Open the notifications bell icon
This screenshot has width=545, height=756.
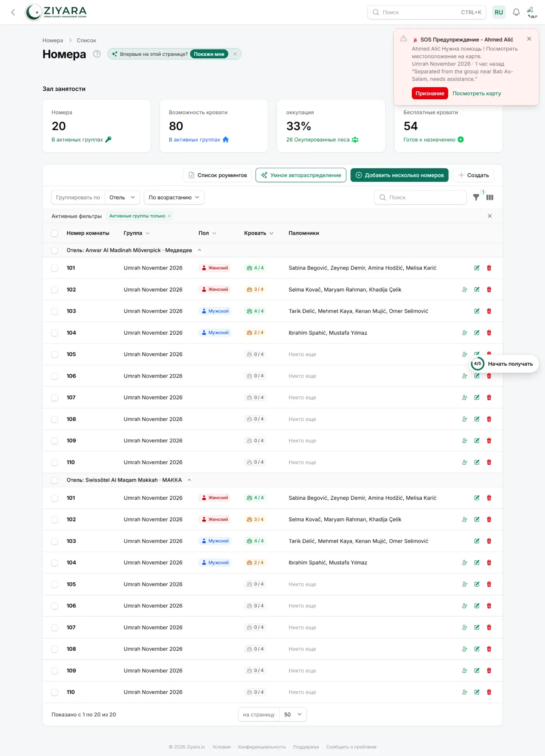click(516, 12)
